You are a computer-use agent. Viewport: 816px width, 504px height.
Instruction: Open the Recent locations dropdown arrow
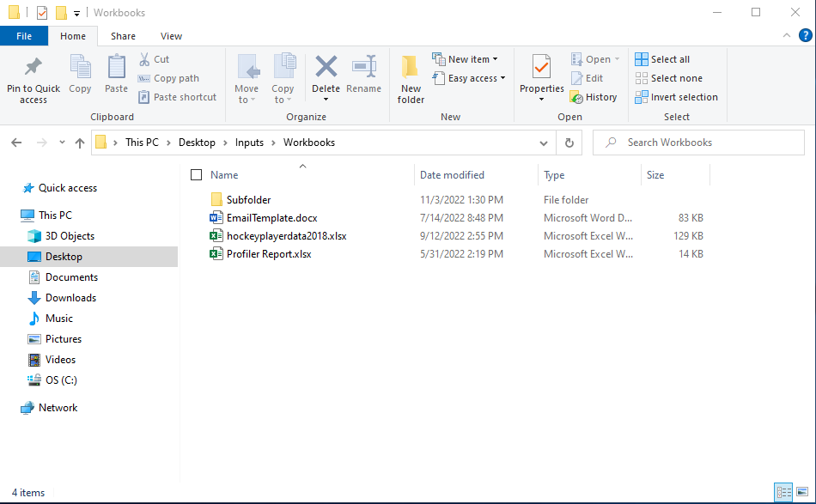coord(62,142)
